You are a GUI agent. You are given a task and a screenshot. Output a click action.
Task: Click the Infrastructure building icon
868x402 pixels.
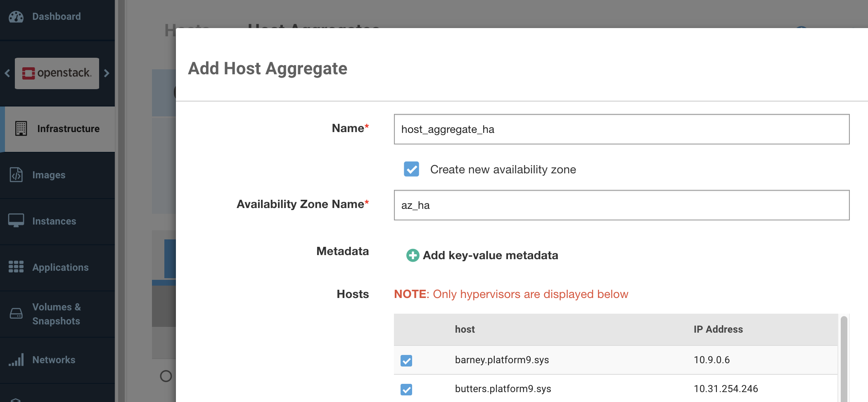point(21,129)
